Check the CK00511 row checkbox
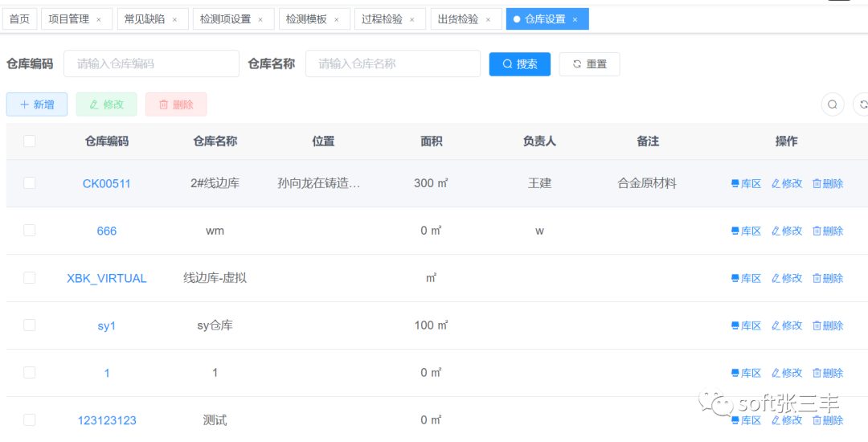Image resolution: width=868 pixels, height=442 pixels. click(30, 183)
